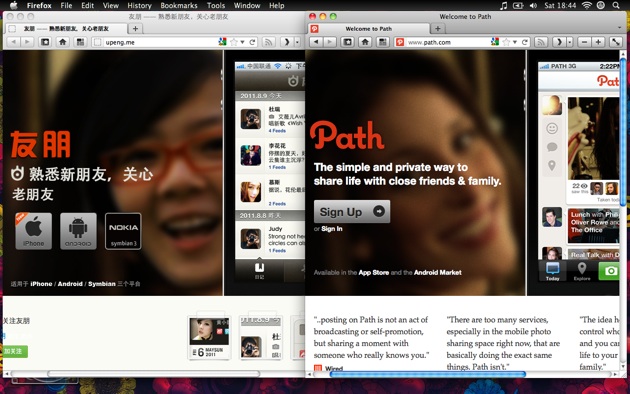
Task: Click the woman photo thumbnail dated 6 on 友朋 page
Action: click(x=209, y=337)
